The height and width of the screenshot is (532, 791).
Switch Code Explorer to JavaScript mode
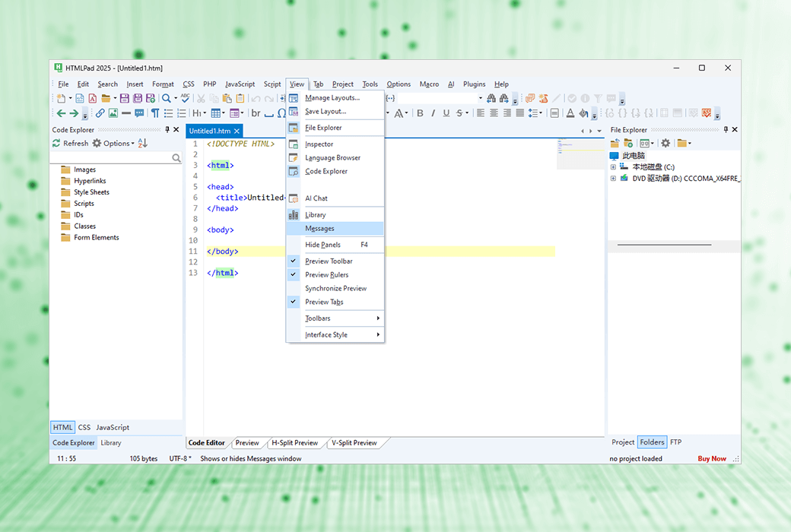pos(113,427)
